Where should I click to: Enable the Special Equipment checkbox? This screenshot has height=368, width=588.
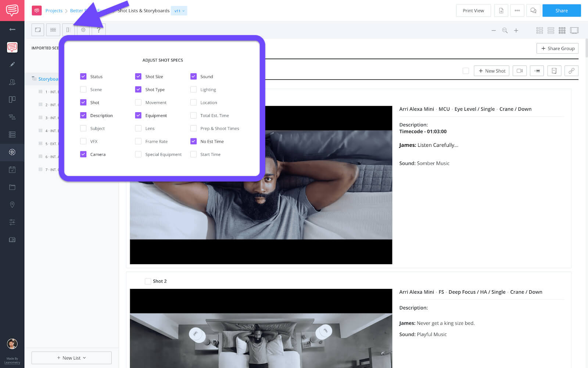pos(138,154)
